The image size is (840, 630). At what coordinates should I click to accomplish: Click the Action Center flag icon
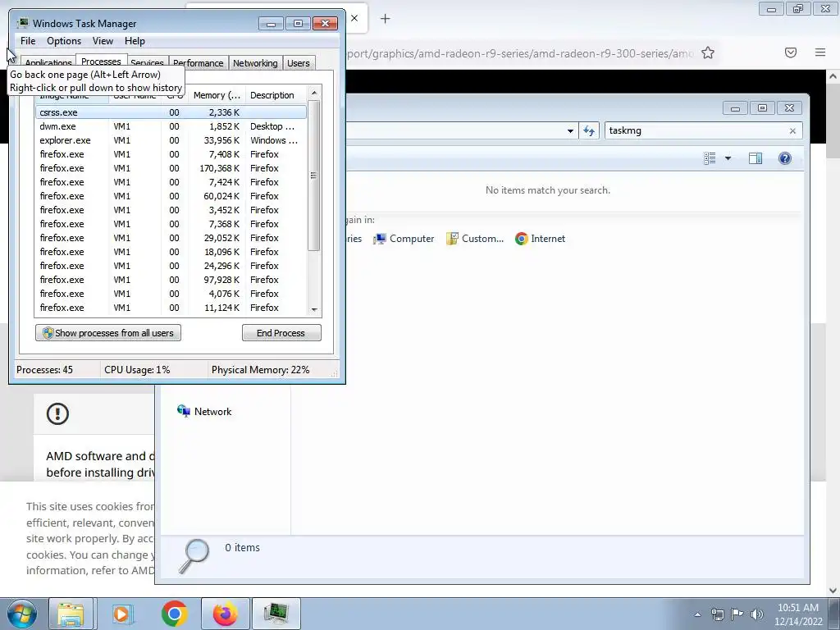(x=737, y=614)
